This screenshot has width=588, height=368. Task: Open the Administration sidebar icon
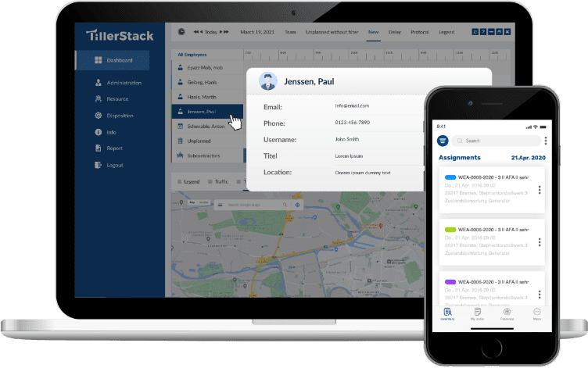click(x=98, y=82)
